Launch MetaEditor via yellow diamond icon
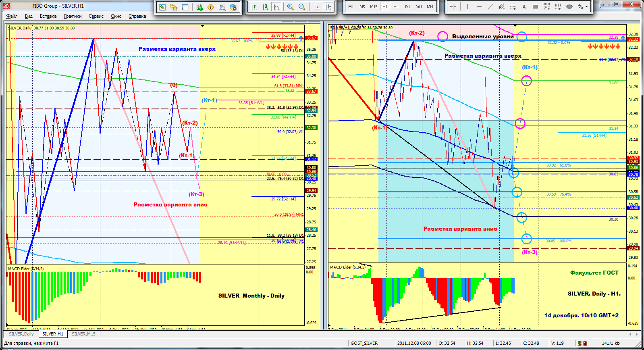 211,7
